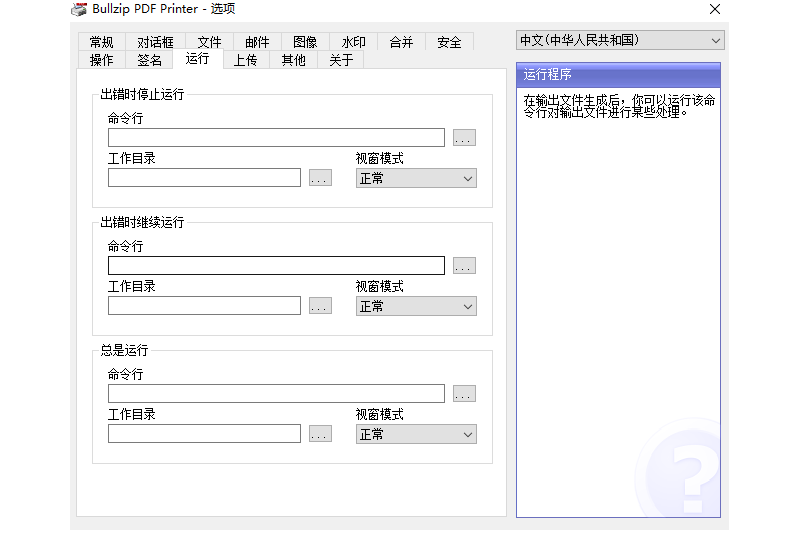
Task: Click the help text starting 在输出文件生成后
Action: (x=619, y=106)
